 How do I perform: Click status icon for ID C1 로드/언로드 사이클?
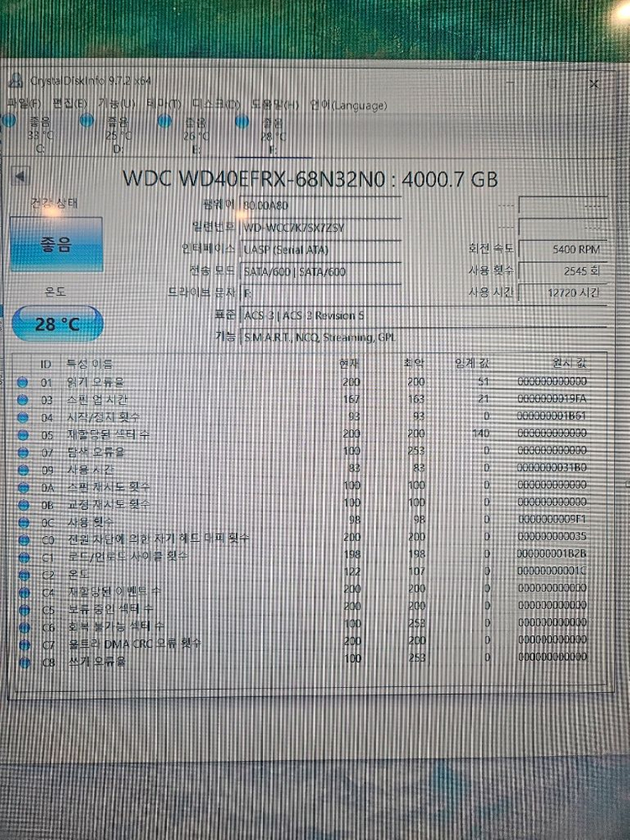[x=24, y=558]
